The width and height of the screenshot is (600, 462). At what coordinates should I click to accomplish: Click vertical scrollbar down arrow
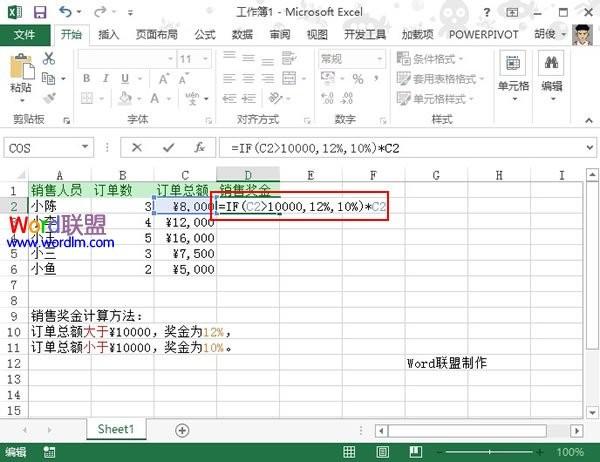pyautogui.click(x=592, y=413)
